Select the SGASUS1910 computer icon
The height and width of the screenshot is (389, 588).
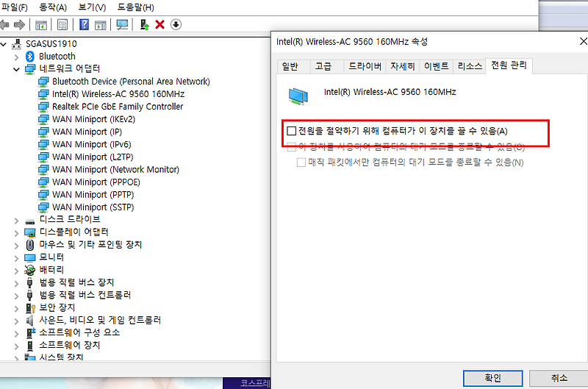[16, 44]
